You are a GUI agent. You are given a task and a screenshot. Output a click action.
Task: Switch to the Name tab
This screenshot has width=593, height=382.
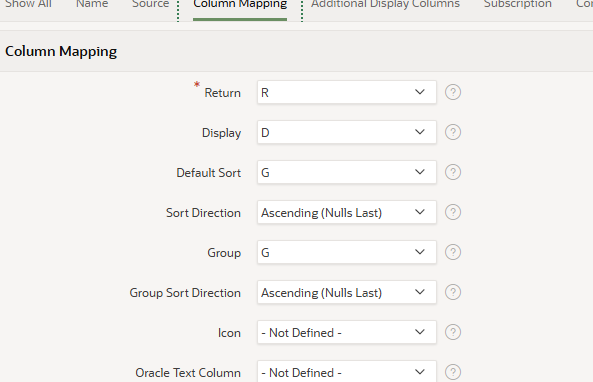click(x=92, y=5)
